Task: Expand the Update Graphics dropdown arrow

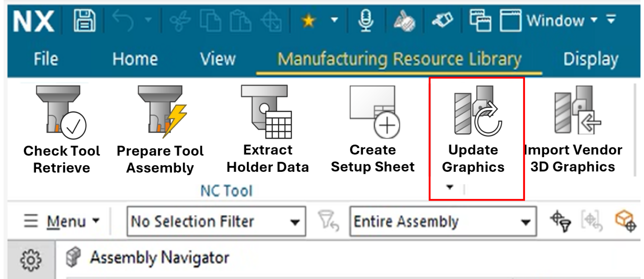Action: (x=449, y=188)
